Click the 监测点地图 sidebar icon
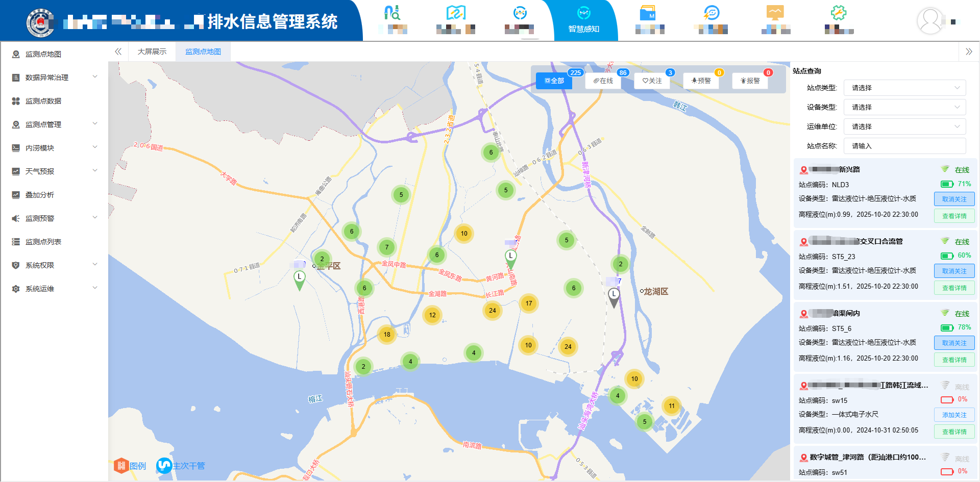 (x=16, y=54)
